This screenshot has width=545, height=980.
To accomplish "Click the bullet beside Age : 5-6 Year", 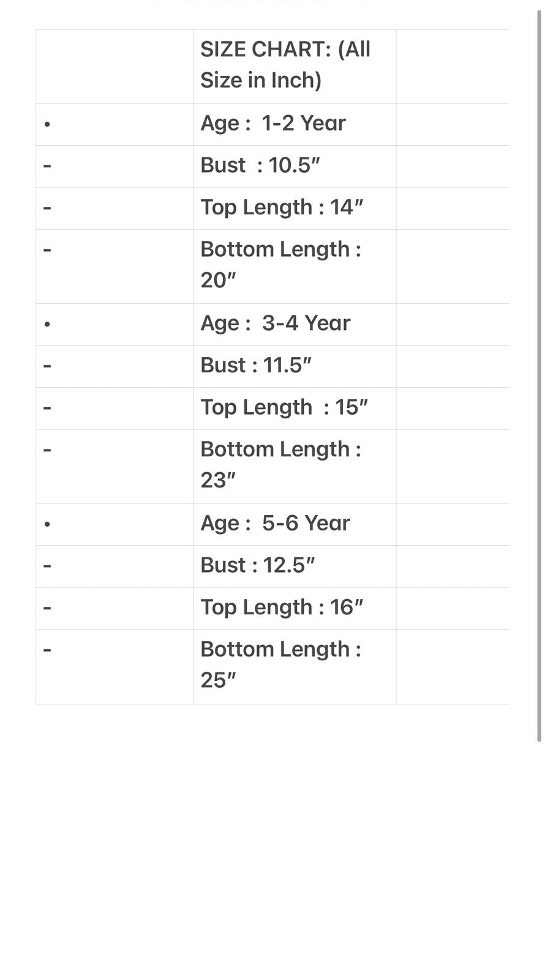I will tap(47, 524).
